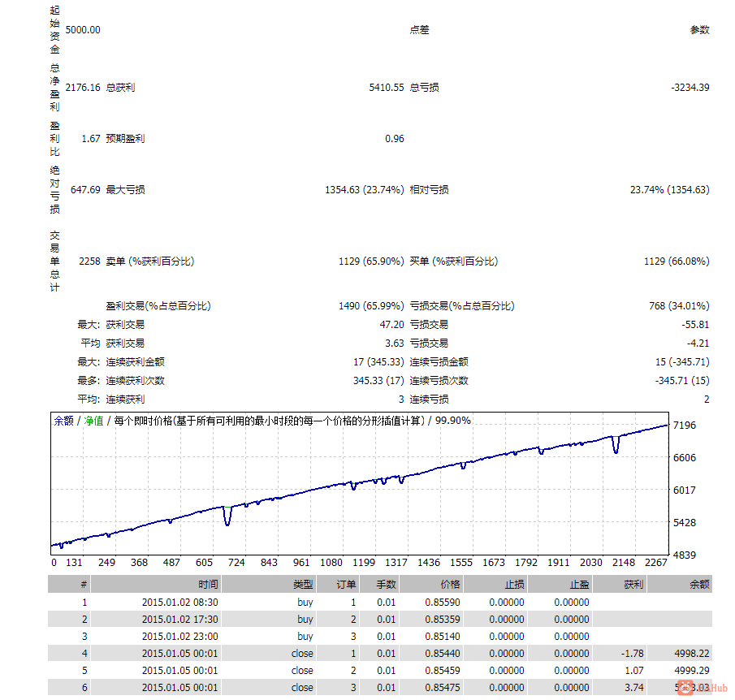The width and height of the screenshot is (735, 700).
Task: Select profit trades value 1490 (65.99%)
Action: point(371,306)
